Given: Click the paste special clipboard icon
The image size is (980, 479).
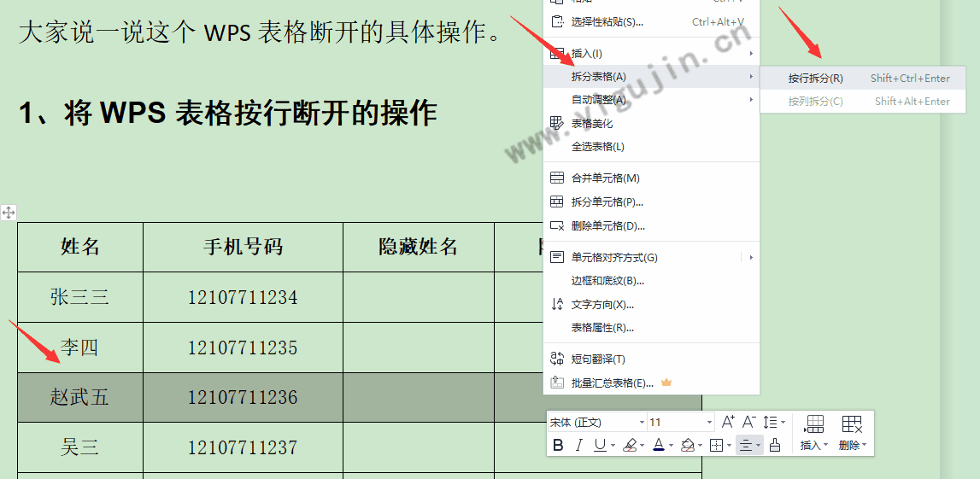Looking at the screenshot, I should tap(556, 22).
